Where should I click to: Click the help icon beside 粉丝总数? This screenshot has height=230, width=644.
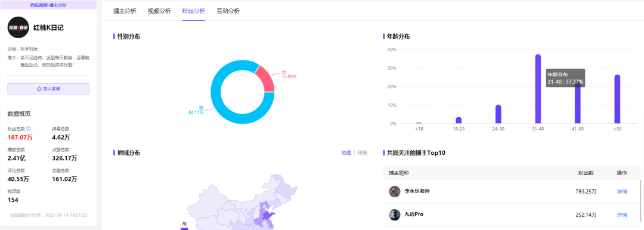[29, 129]
